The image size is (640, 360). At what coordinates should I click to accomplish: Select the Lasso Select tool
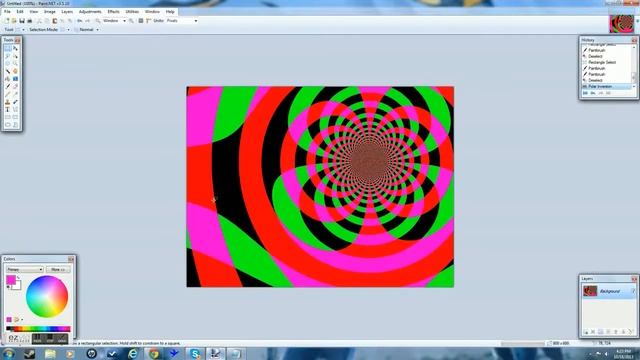click(x=7, y=56)
